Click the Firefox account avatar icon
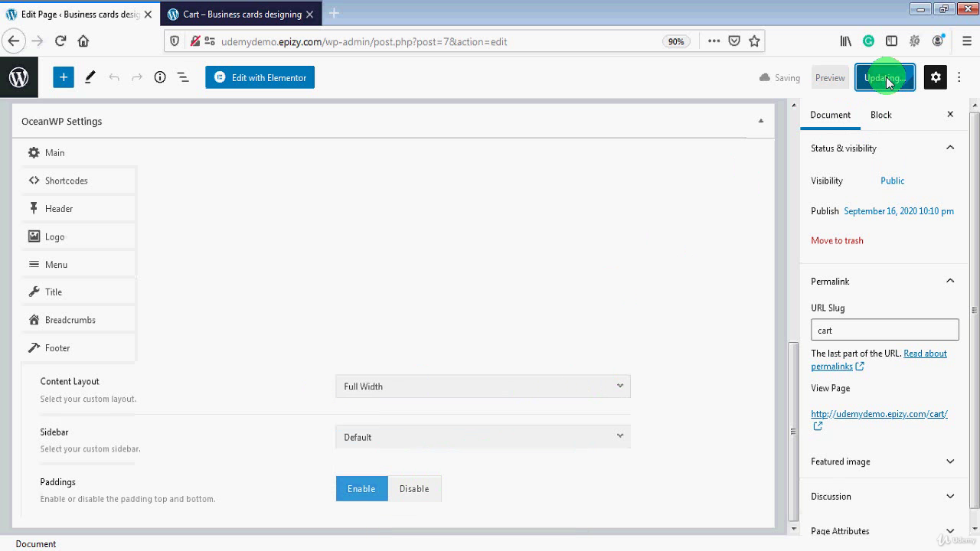Screen dimensions: 980x551 pos(938,41)
